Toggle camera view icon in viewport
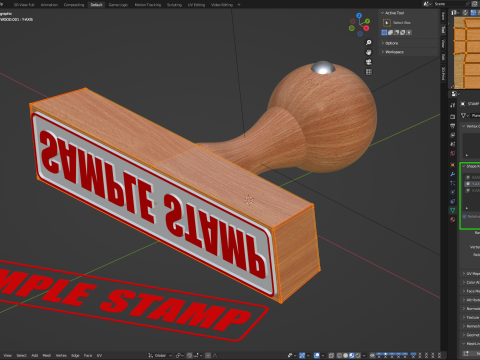The image size is (480, 360). pos(369,62)
